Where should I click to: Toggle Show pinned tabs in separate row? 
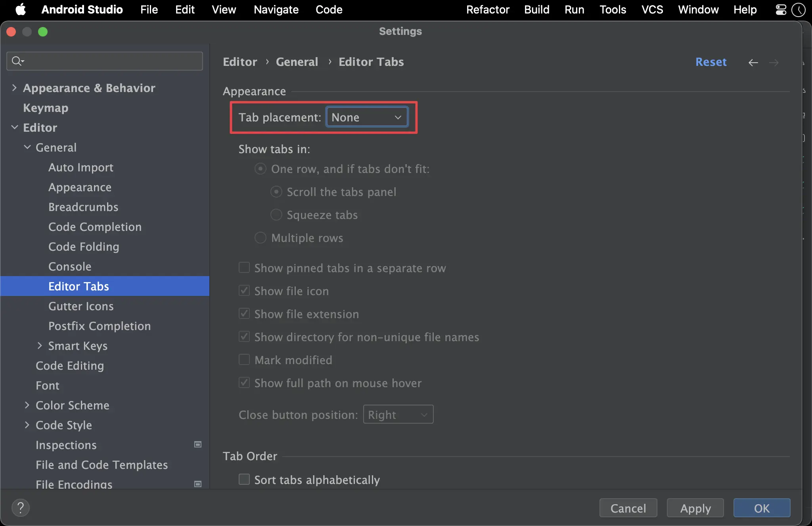point(244,268)
